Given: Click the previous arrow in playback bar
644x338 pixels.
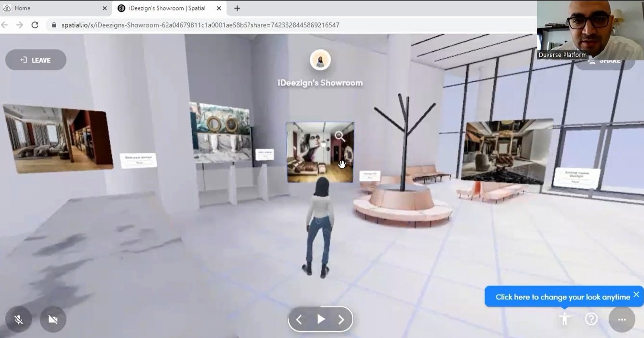Looking at the screenshot, I should [299, 320].
